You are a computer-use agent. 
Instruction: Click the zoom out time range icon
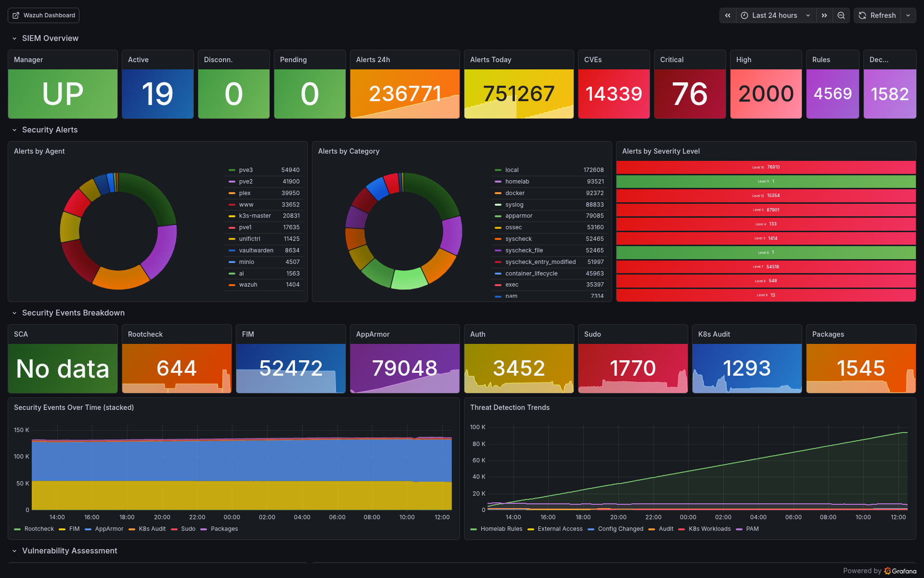pos(841,15)
